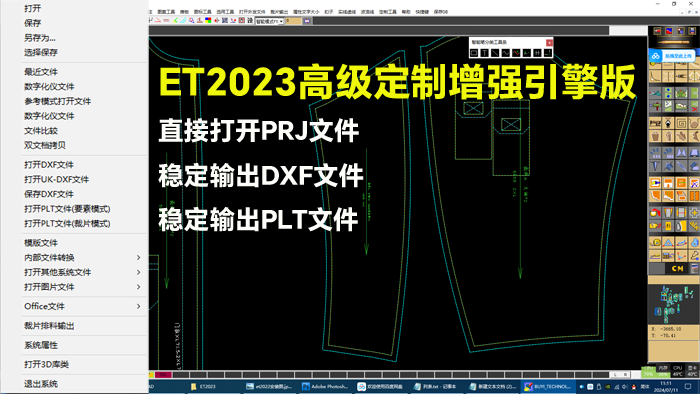Open the notification center in taskbar

[x=688, y=386]
